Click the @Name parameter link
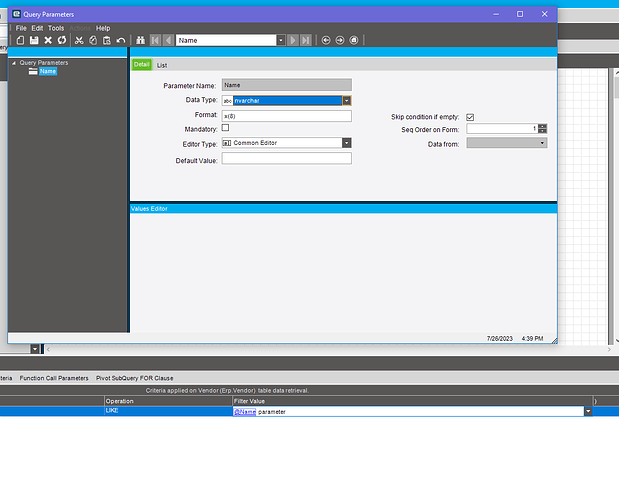Screen dimensions: 619x500 [x=245, y=412]
